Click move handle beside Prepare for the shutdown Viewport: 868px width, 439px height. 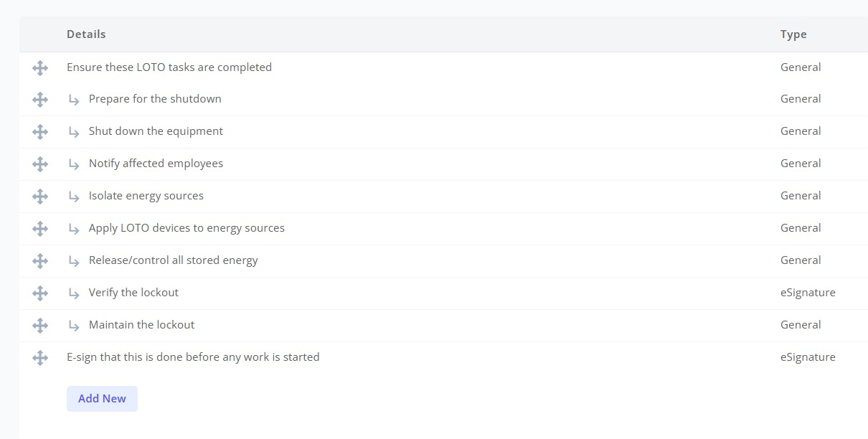(x=40, y=100)
